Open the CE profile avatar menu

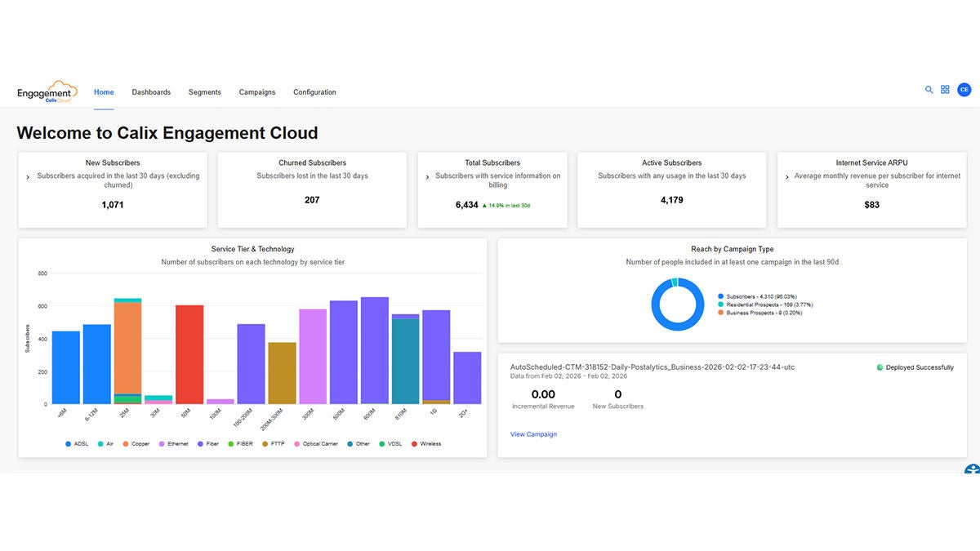[x=964, y=89]
